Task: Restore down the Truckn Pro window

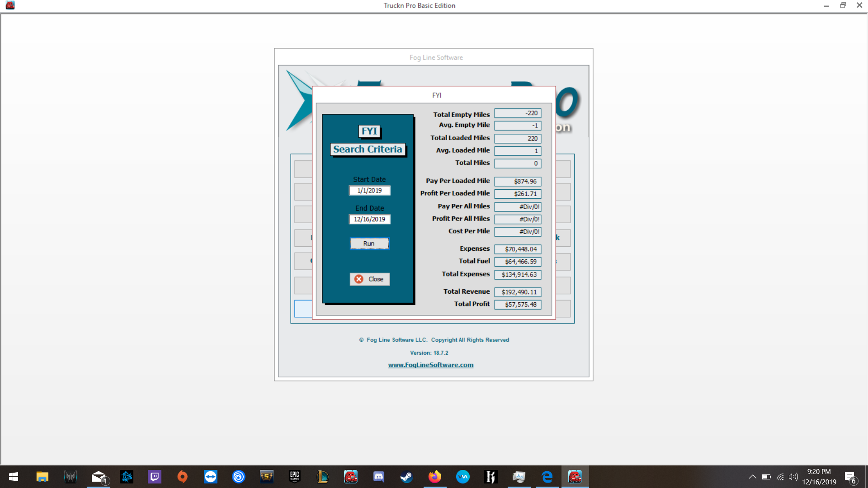Action: click(843, 5)
